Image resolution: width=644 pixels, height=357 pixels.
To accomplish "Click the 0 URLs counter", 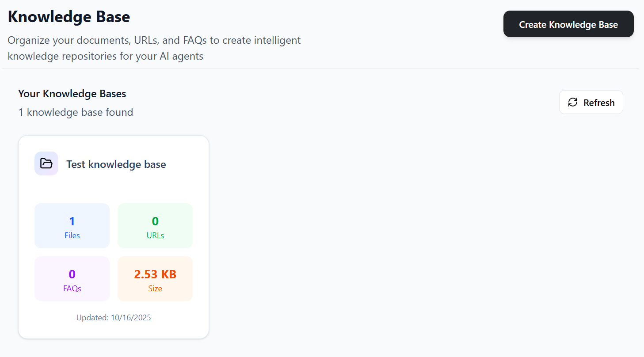I will tap(155, 220).
